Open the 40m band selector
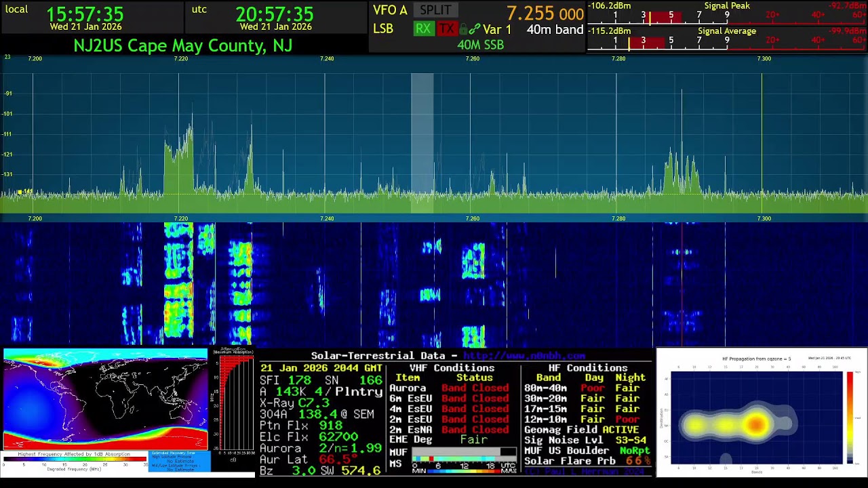This screenshot has width=868, height=488. pos(555,29)
